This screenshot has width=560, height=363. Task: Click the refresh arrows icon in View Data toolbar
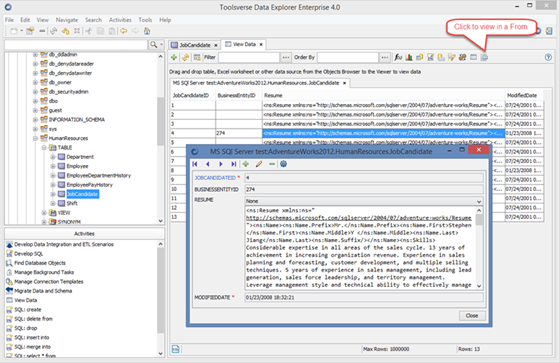185,57
